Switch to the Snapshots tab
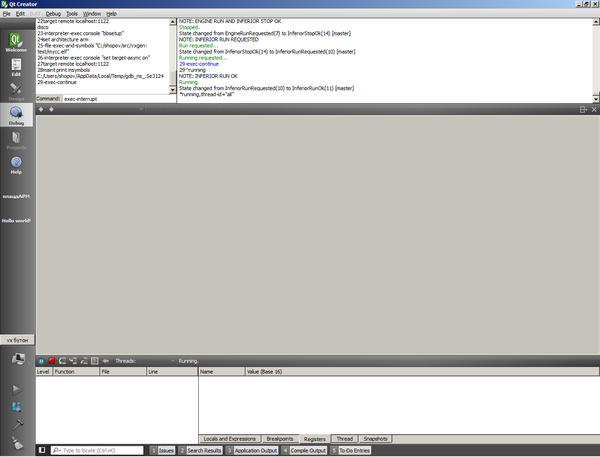The width and height of the screenshot is (600, 458). click(x=375, y=439)
